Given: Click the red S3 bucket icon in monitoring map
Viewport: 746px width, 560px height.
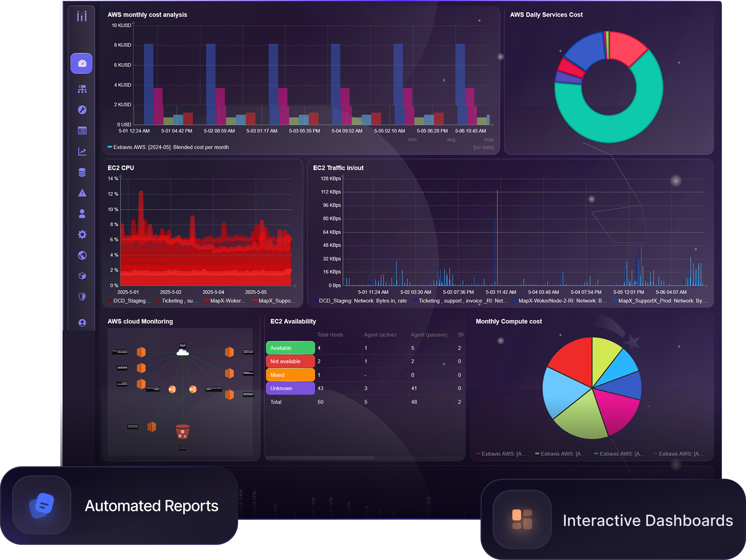Looking at the screenshot, I should point(182,431).
